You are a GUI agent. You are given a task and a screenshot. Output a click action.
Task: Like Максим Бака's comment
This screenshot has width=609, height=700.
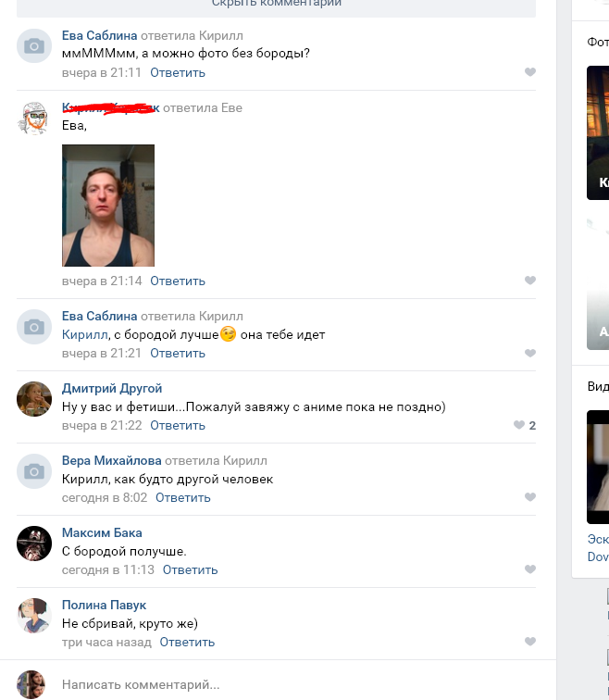(530, 569)
